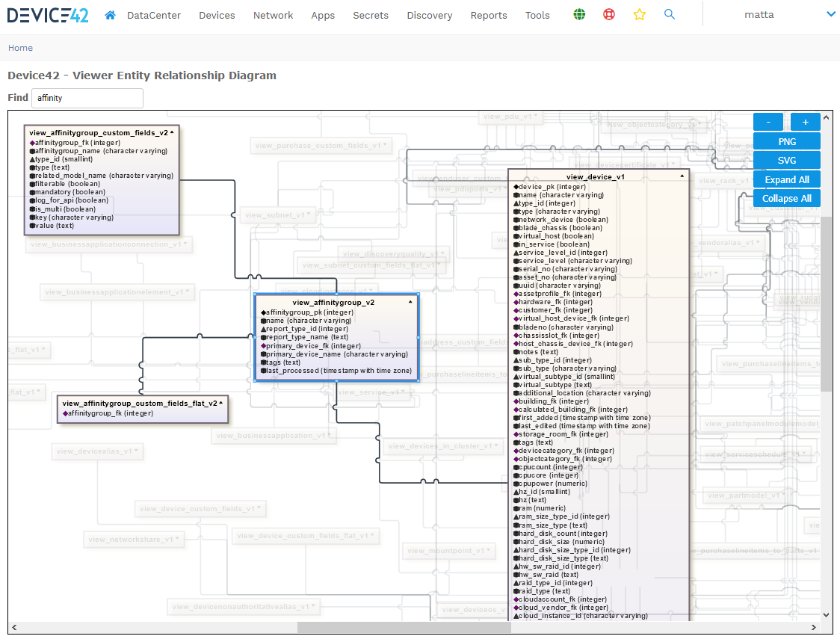
Task: Click the scroll left arrow
Action: [14, 628]
